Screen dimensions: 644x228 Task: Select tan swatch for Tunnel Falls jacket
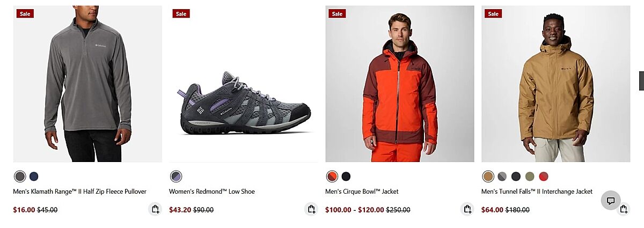488,176
